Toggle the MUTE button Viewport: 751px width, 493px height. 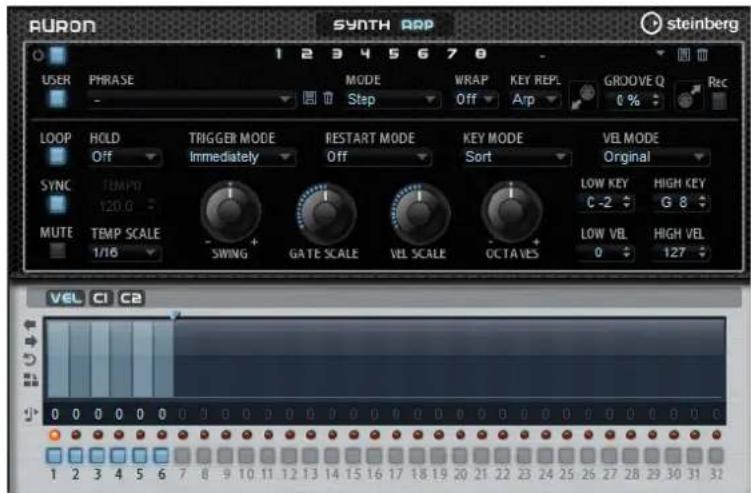click(x=57, y=250)
